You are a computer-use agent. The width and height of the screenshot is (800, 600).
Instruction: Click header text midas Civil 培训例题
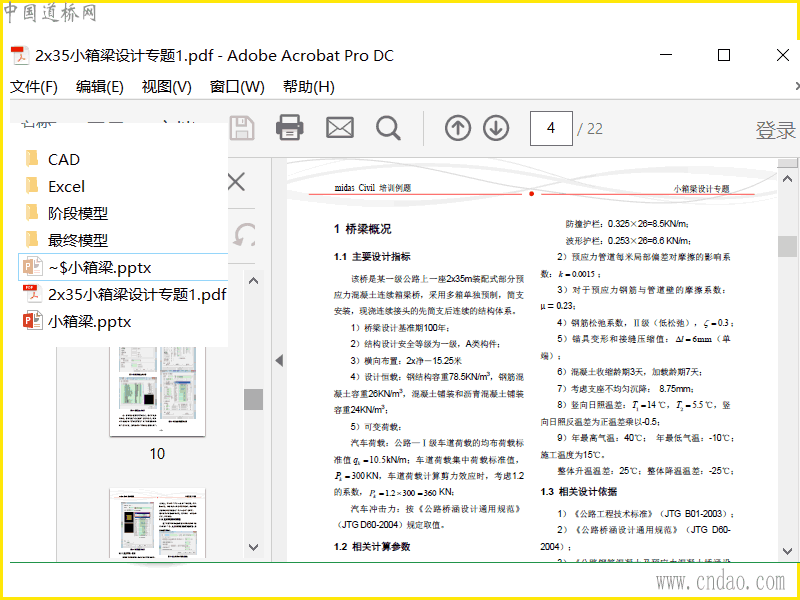click(x=373, y=188)
